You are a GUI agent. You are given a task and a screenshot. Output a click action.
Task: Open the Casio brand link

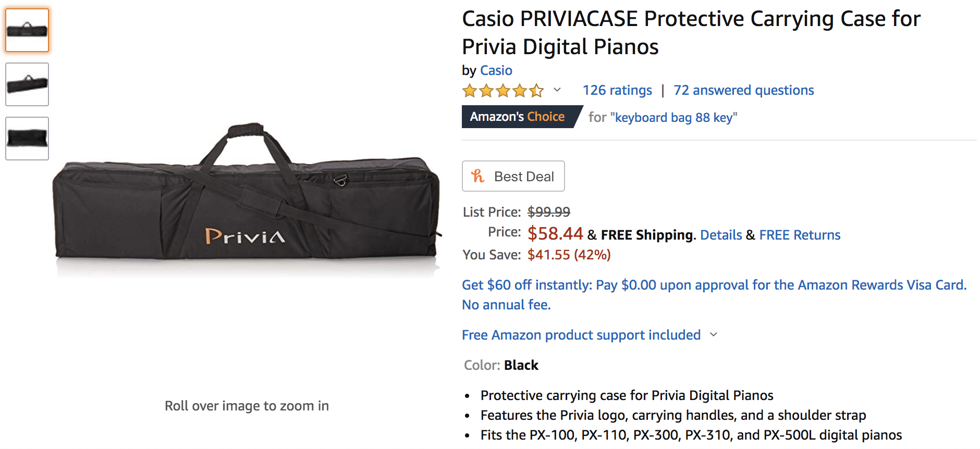coord(496,70)
